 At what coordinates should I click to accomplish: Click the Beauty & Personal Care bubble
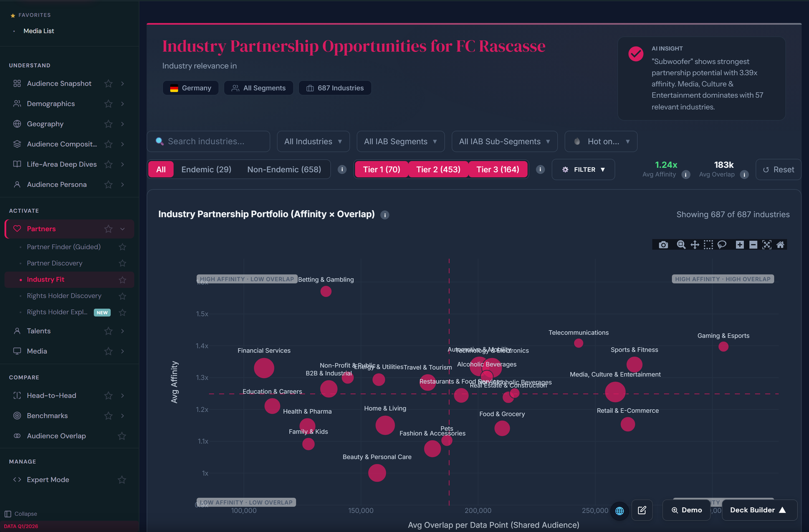[377, 473]
